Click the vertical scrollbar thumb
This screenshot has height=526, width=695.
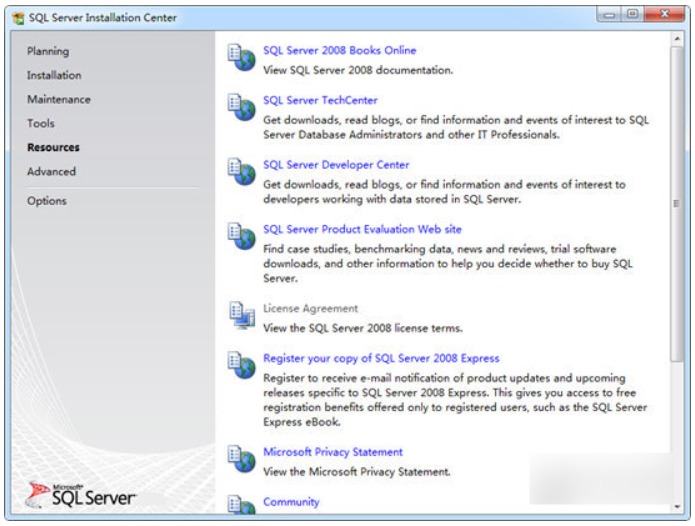(x=677, y=204)
